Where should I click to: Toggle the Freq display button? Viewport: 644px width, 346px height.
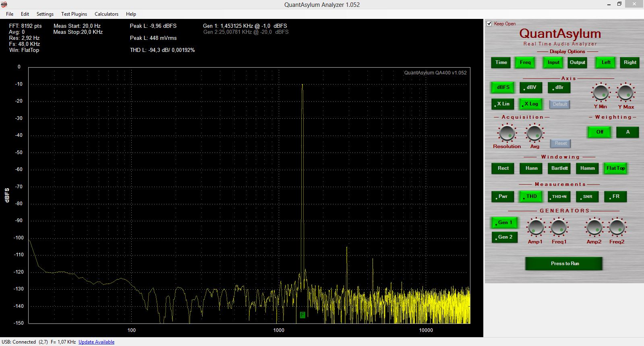coord(525,62)
